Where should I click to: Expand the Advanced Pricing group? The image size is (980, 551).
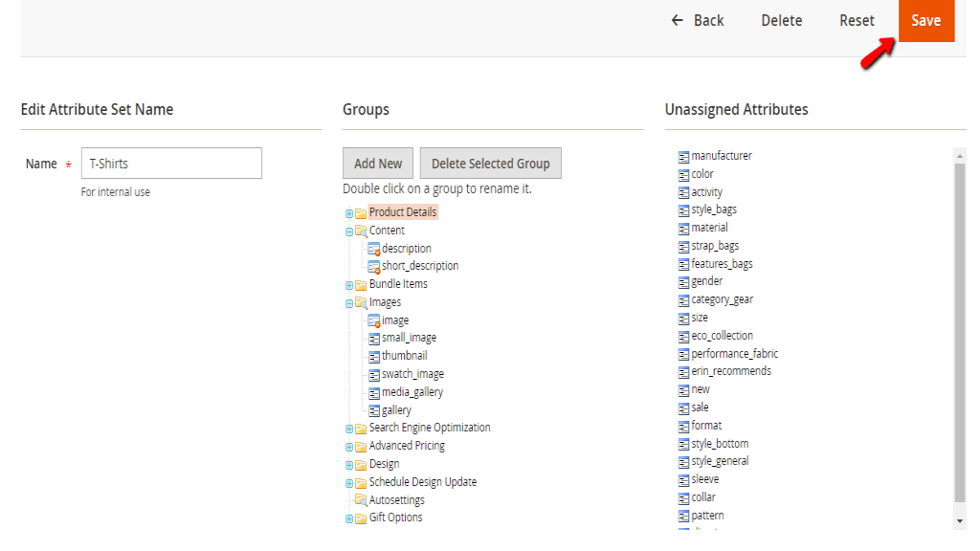tap(349, 447)
